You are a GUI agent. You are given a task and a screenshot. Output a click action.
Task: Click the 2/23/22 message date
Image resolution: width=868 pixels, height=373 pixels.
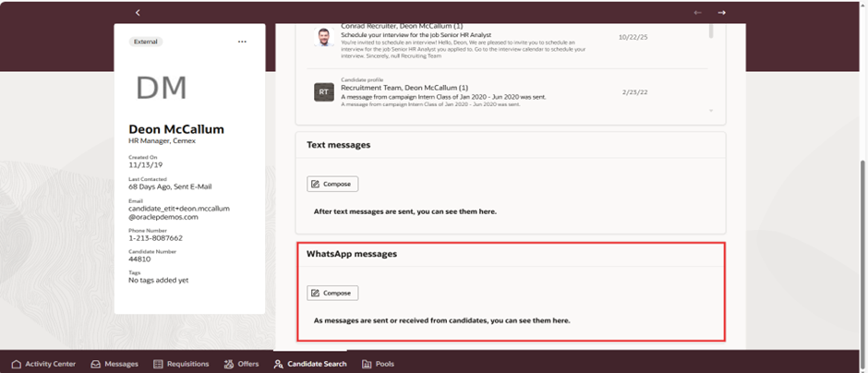pos(635,92)
